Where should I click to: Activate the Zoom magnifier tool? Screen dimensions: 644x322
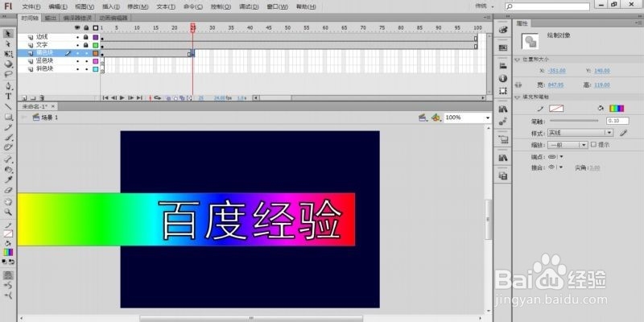[x=8, y=212]
